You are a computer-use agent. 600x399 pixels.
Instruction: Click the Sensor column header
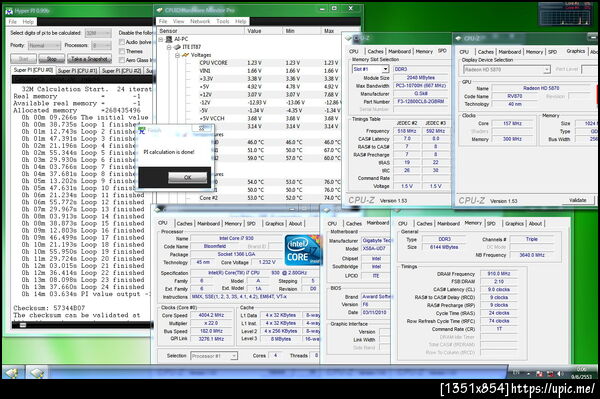click(201, 31)
